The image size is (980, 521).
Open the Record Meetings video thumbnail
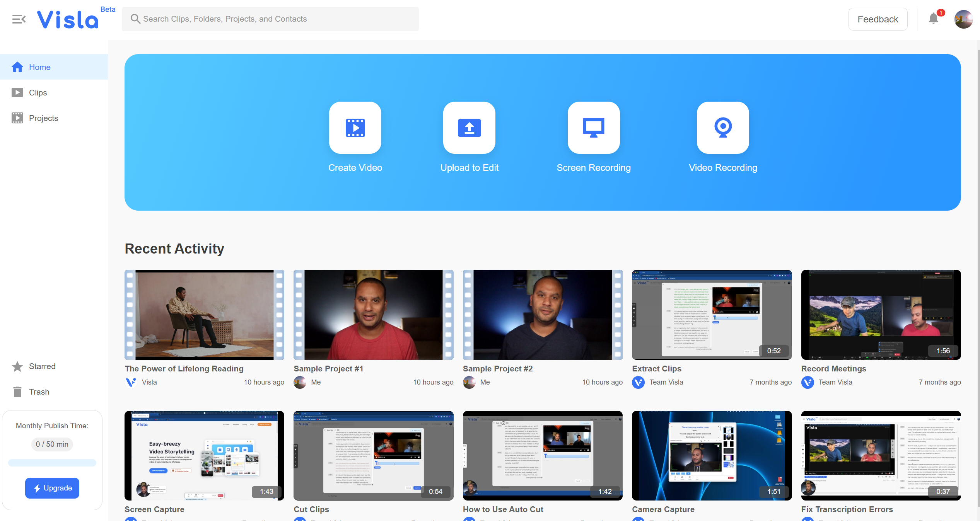coord(881,315)
